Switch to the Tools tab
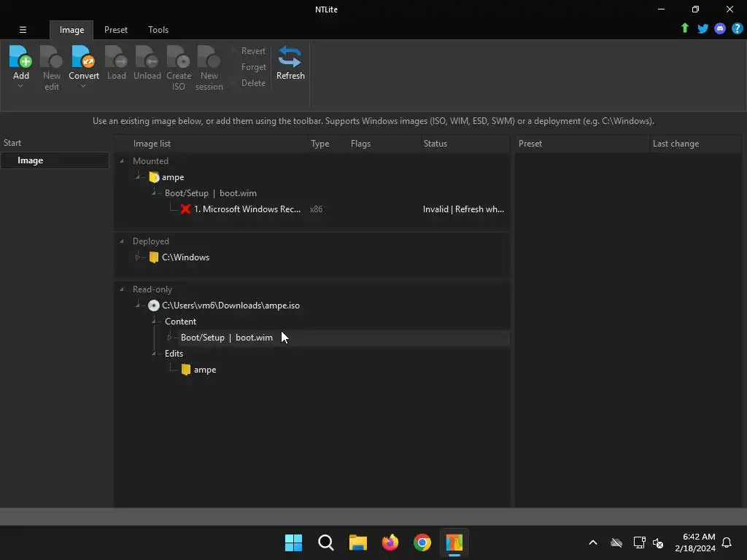 (158, 29)
